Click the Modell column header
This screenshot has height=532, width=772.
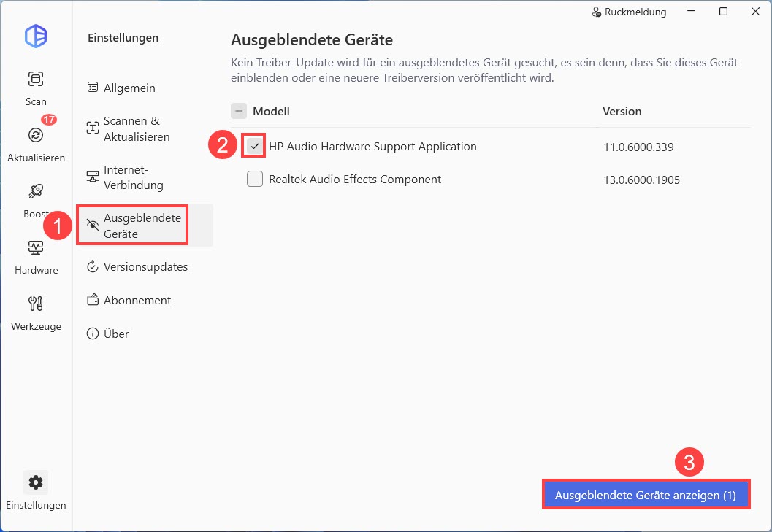click(271, 112)
